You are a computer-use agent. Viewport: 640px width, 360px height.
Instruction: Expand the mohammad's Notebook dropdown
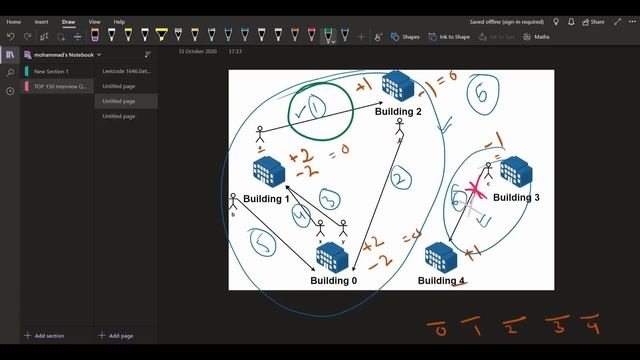pyautogui.click(x=99, y=55)
